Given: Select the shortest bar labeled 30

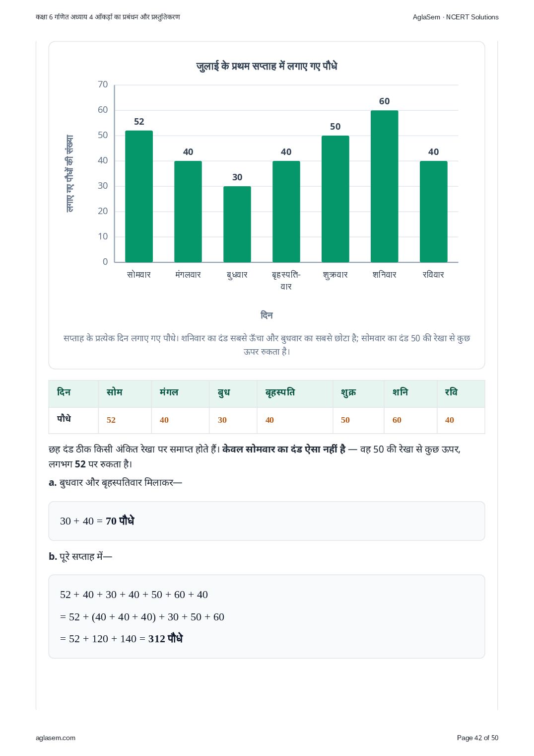Looking at the screenshot, I should coord(237,224).
